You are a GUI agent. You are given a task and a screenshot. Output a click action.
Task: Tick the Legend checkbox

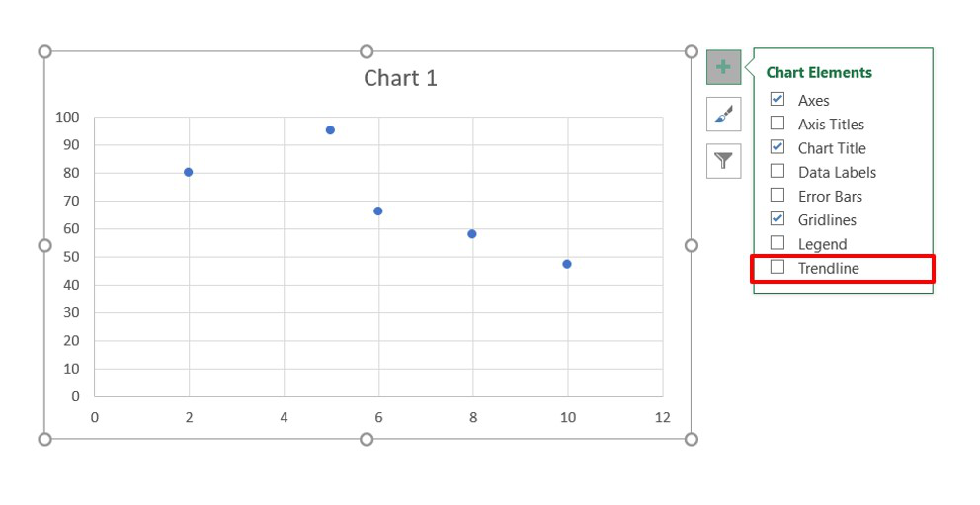[777, 243]
